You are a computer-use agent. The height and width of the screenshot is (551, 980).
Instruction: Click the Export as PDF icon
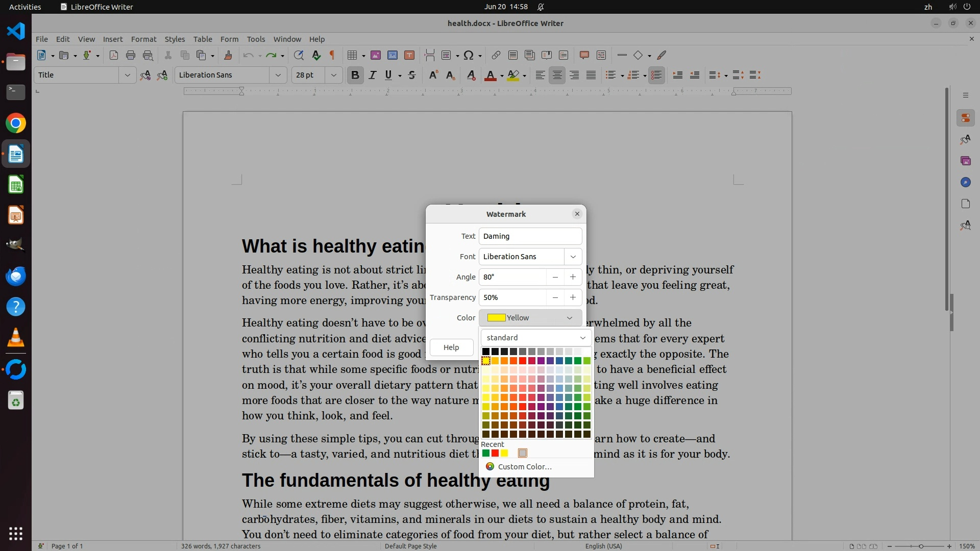click(x=113, y=55)
